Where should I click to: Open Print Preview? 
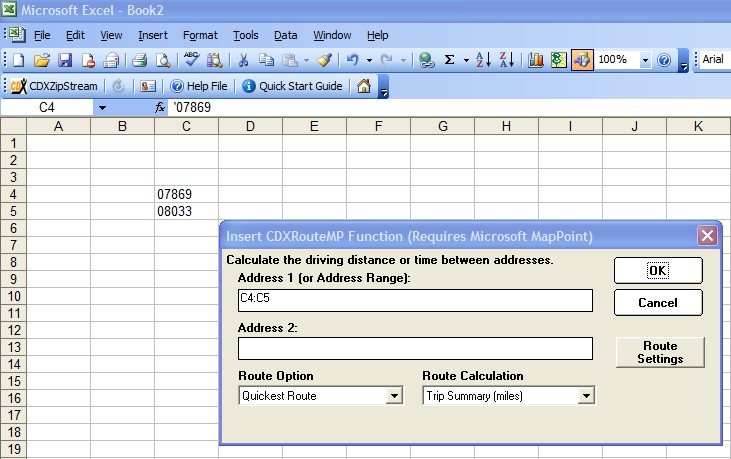coord(163,60)
